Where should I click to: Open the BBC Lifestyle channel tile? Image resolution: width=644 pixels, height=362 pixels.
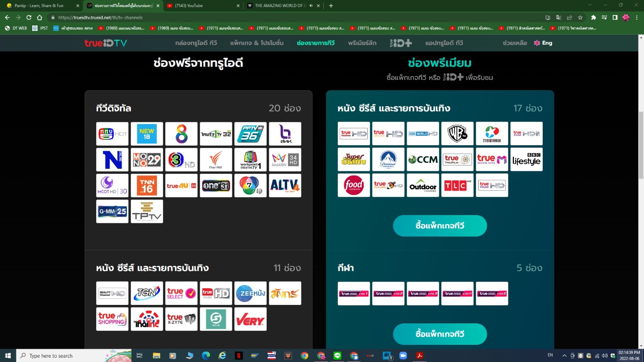coord(526,159)
